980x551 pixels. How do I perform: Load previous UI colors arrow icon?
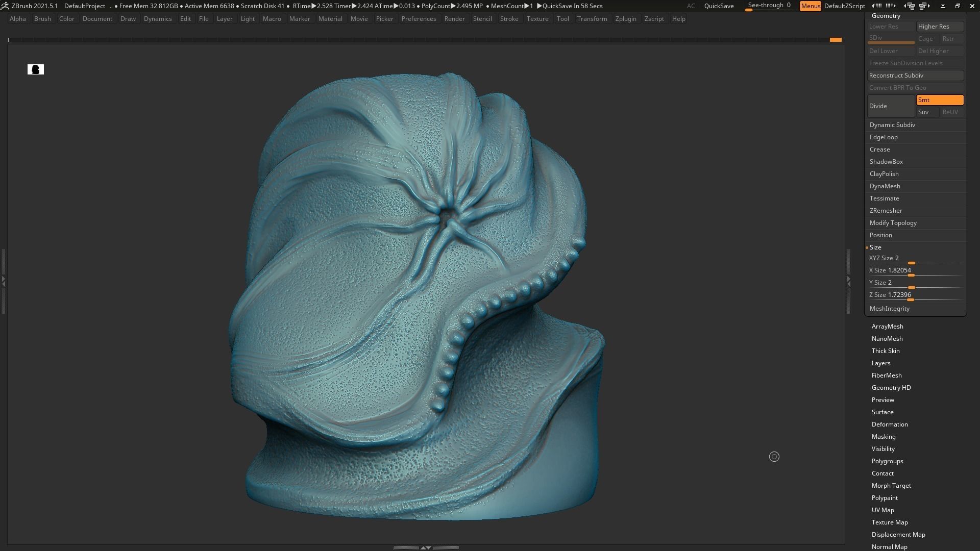click(876, 6)
